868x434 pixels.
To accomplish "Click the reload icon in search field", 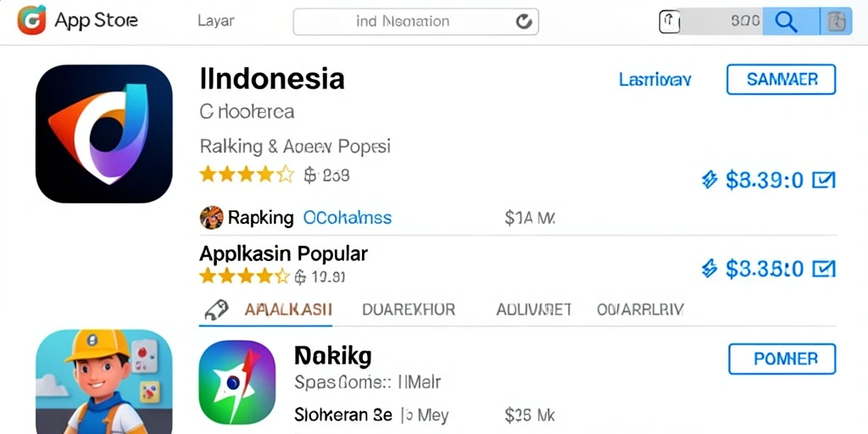I will pos(524,21).
